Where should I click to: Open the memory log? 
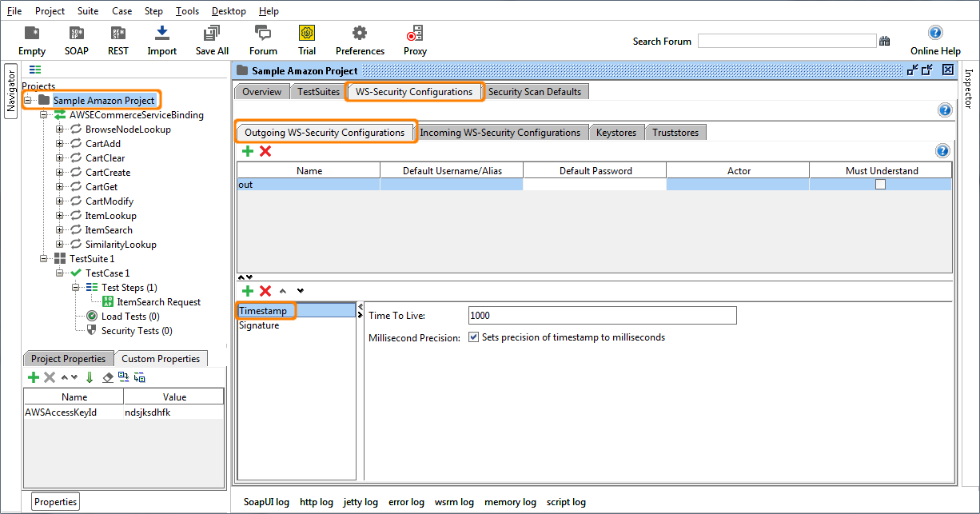(510, 502)
